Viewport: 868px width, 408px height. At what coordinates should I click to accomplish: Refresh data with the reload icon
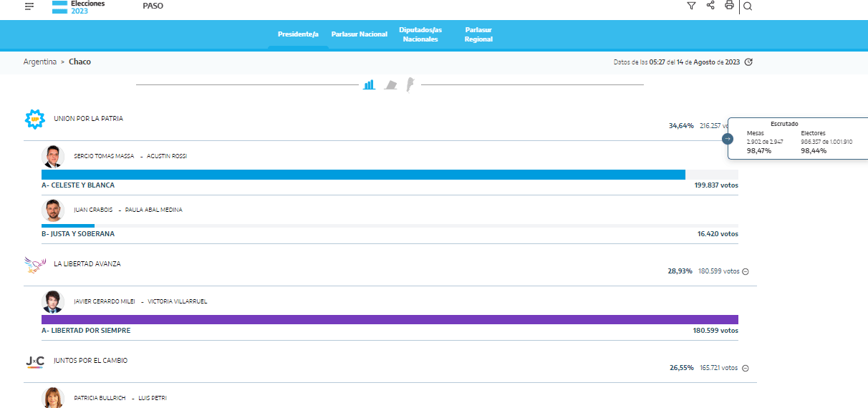[x=748, y=62]
